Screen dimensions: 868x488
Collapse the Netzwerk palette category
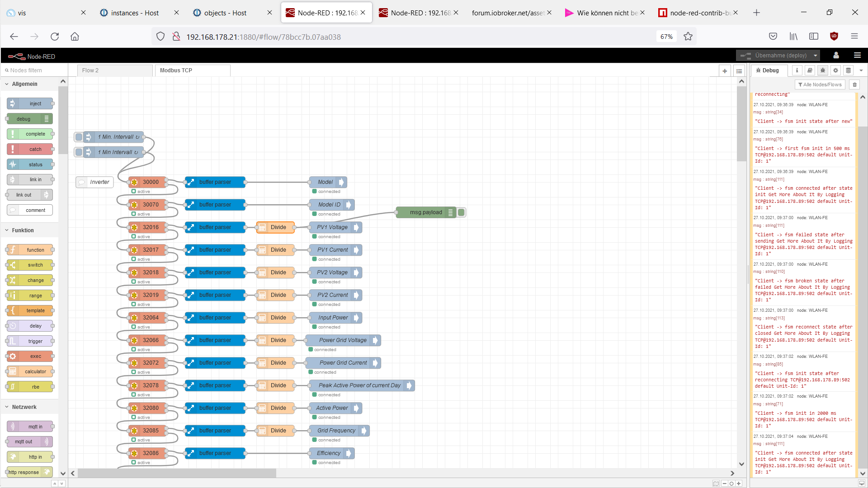24,407
